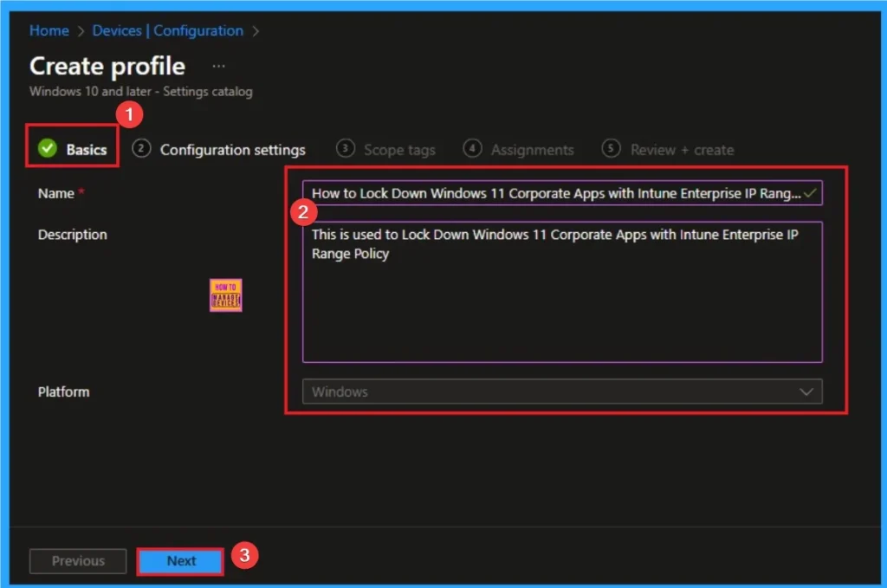The height and width of the screenshot is (588, 887).
Task: Click the numbered circle for Scope tags step
Action: 345,149
